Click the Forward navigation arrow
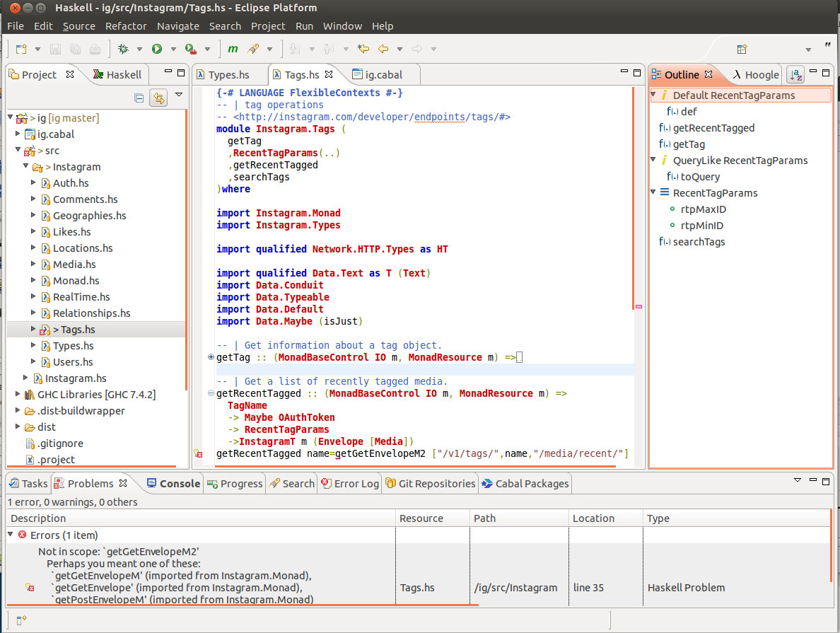The image size is (840, 633). coord(416,50)
